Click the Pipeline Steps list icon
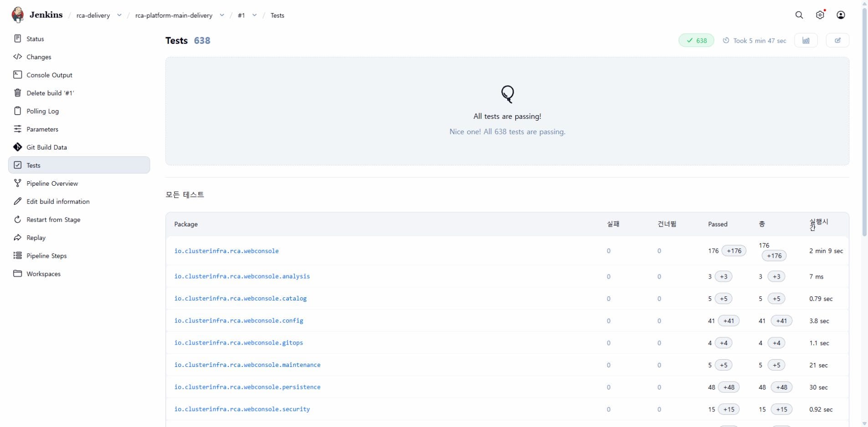 18,256
